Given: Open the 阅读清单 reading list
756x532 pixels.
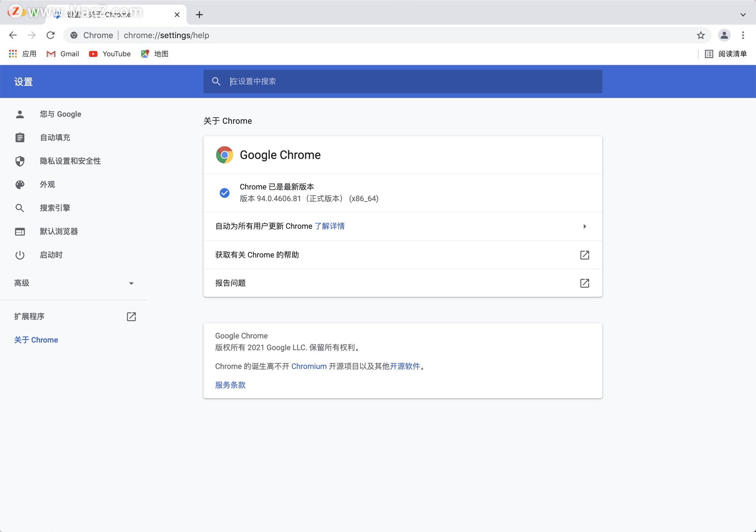Looking at the screenshot, I should point(726,54).
